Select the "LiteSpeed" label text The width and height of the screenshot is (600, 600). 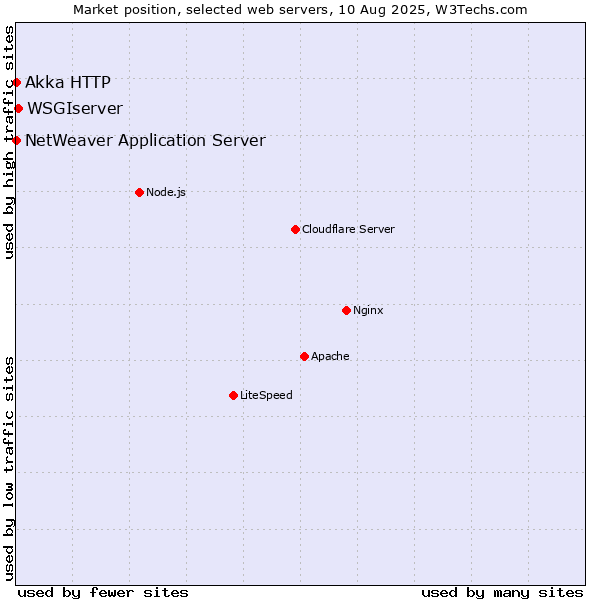(266, 395)
